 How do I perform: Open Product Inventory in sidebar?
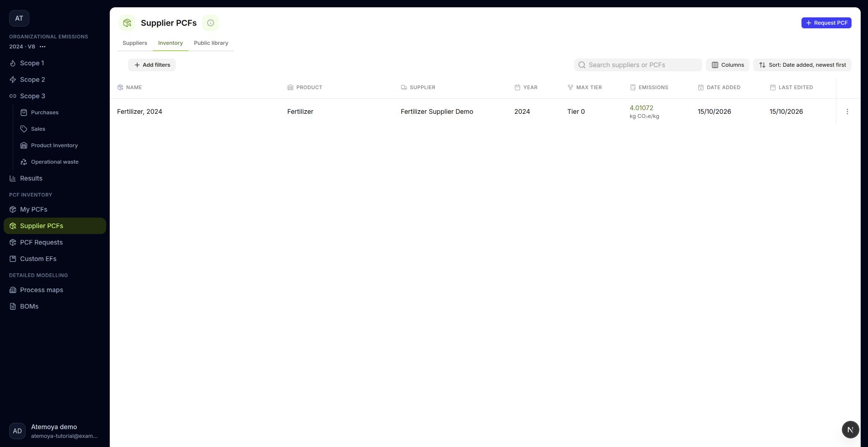pyautogui.click(x=61, y=145)
